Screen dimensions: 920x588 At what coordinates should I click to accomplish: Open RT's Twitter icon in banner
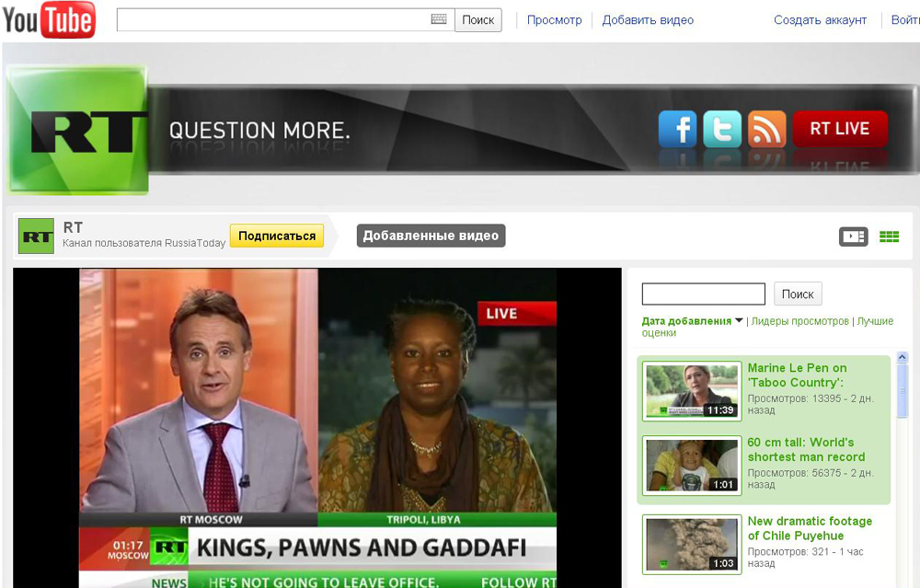click(721, 129)
